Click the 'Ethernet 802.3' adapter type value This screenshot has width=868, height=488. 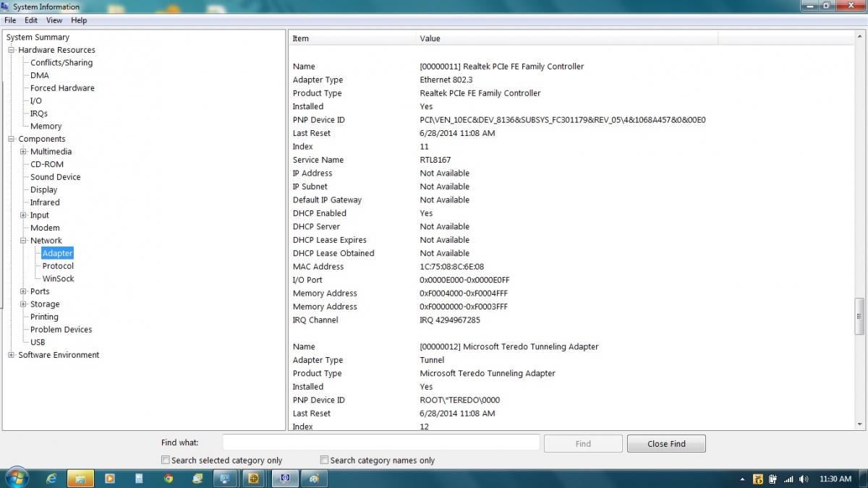pyautogui.click(x=446, y=80)
